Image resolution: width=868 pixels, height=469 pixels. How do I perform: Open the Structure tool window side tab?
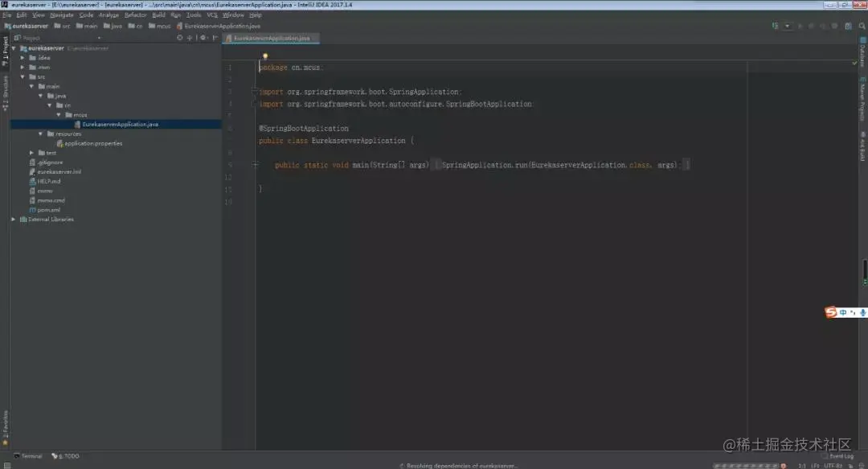point(5,93)
